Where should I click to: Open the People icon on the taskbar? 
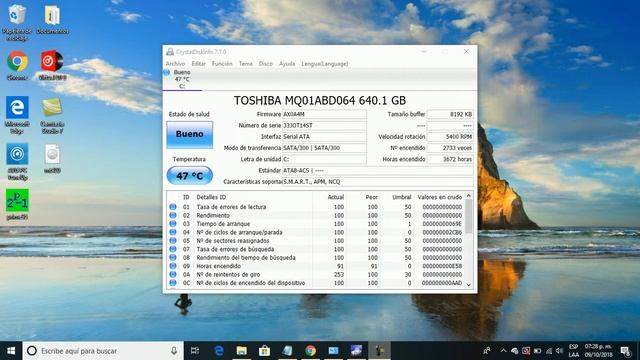tap(487, 351)
